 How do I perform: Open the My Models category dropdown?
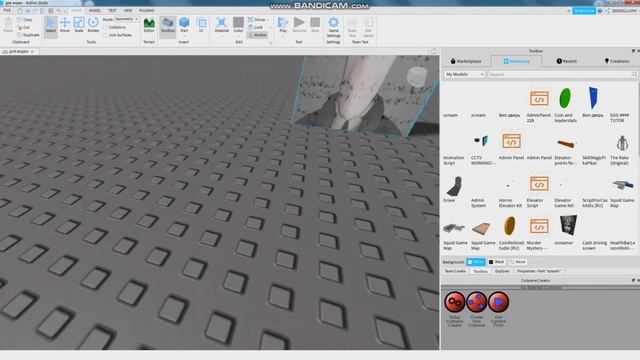[464, 74]
